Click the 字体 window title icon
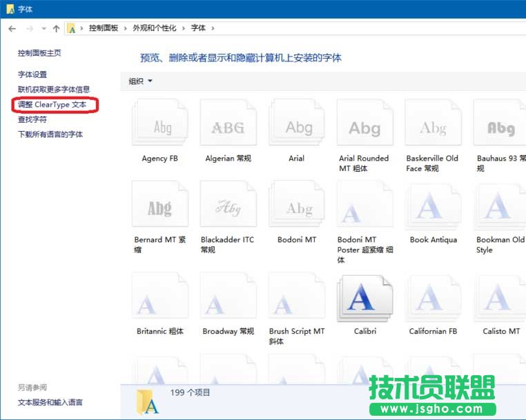This screenshot has height=420, width=526. point(10,9)
